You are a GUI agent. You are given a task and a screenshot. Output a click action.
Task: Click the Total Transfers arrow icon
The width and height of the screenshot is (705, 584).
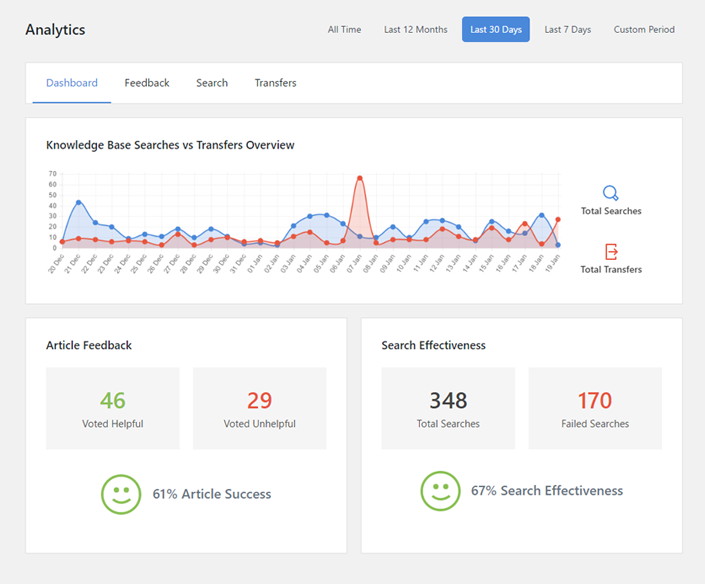click(611, 252)
